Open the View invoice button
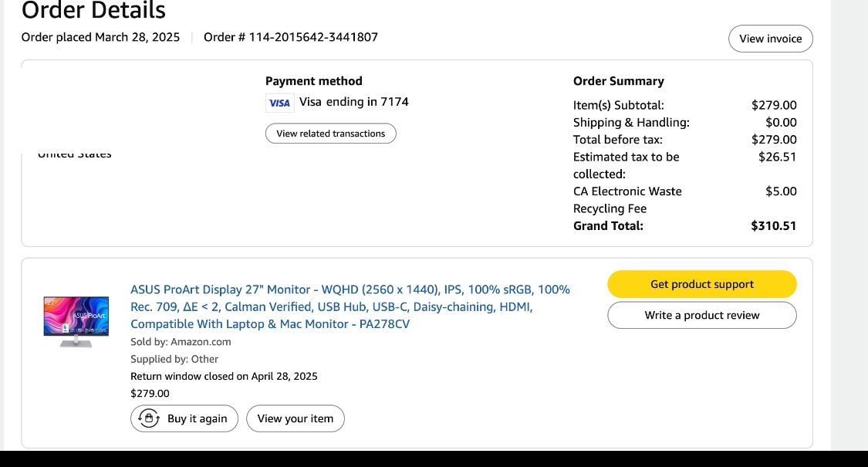Screen dimensions: 868x467 770,38
